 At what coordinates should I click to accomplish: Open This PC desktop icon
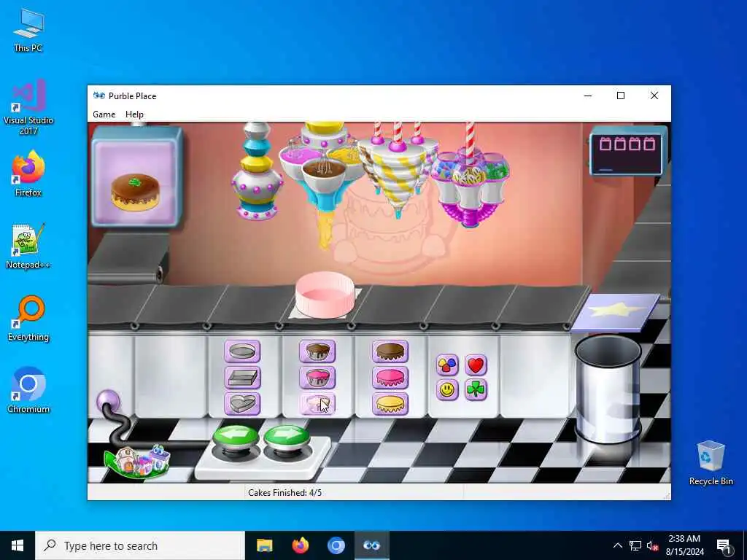[28, 29]
